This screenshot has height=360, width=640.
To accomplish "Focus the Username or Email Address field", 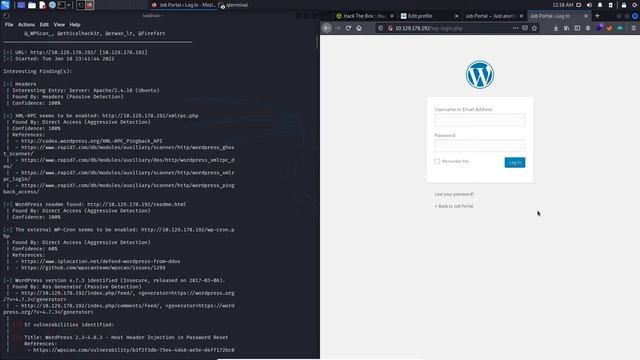I will 480,120.
